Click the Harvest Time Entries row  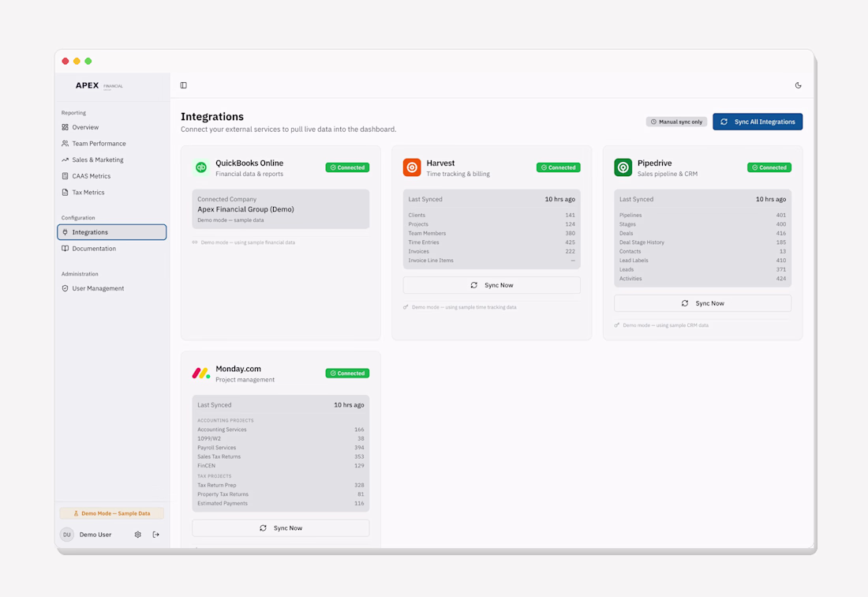(x=492, y=242)
